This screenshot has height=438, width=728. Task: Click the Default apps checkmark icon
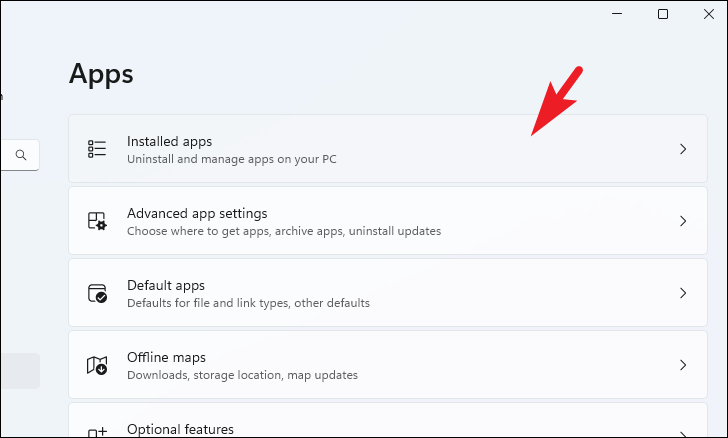98,293
